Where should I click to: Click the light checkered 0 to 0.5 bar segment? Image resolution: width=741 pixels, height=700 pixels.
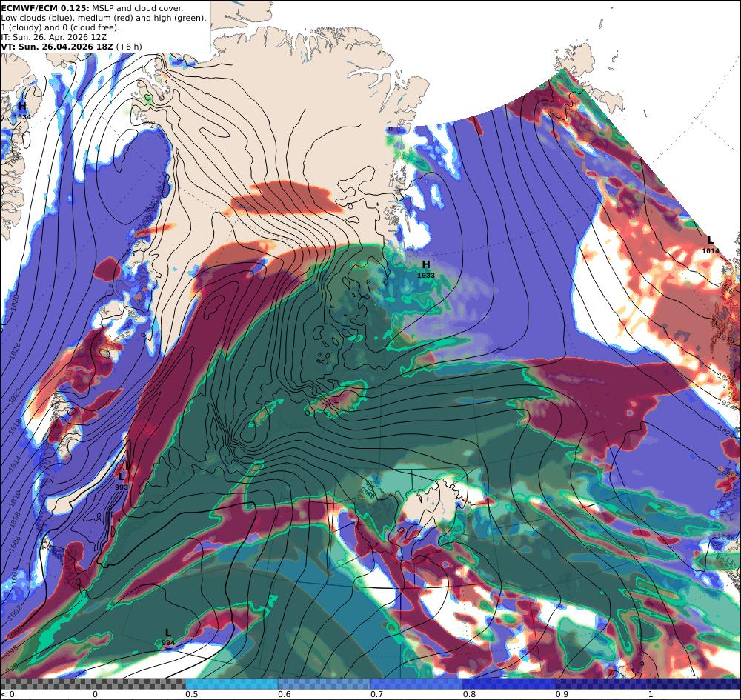pyautogui.click(x=139, y=684)
